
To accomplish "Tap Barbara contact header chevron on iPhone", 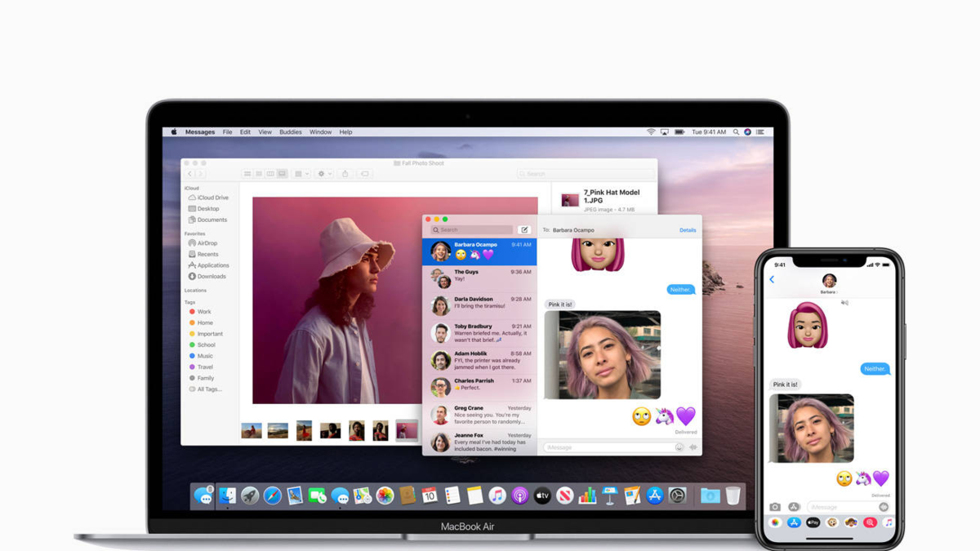I will 830,291.
